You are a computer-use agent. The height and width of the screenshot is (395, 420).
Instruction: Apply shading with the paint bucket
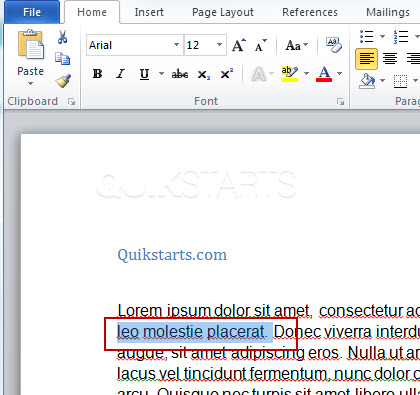[x=367, y=81]
